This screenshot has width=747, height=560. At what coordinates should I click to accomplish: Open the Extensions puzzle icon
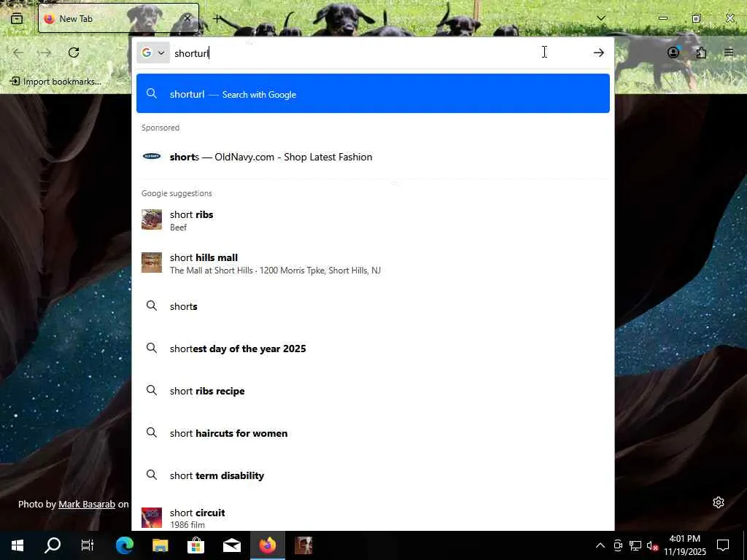[701, 52]
